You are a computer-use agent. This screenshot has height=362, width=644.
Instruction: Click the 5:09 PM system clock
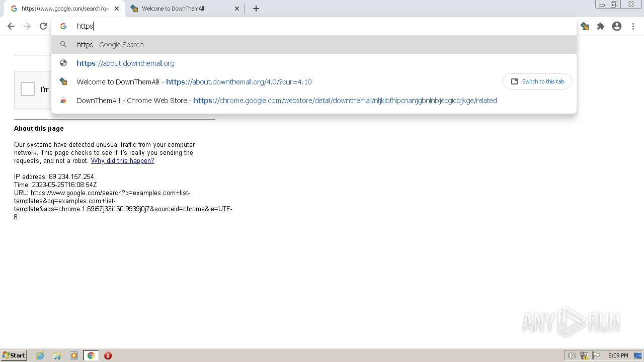pyautogui.click(x=618, y=355)
